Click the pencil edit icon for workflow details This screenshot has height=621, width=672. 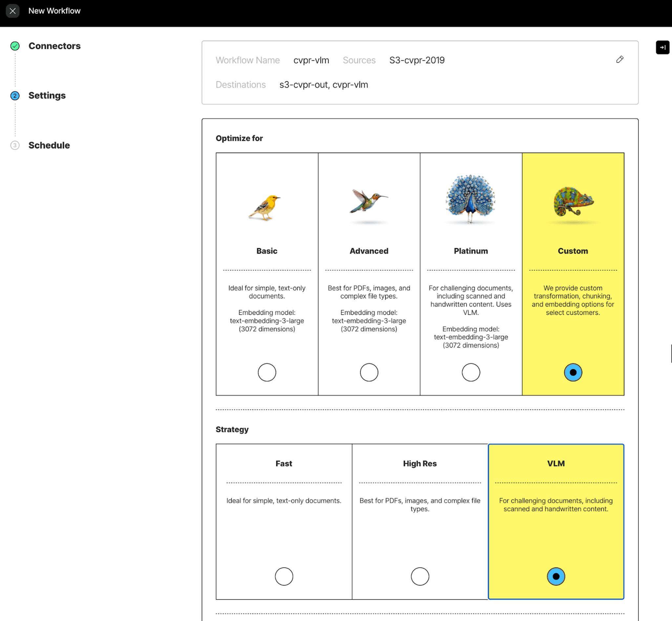click(x=619, y=59)
